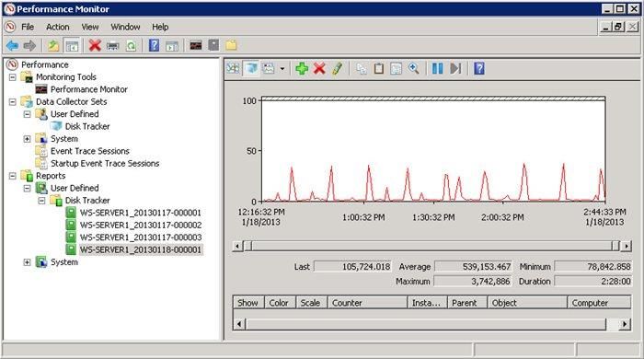Select Disk Tracker under Data Collector Sets
This screenshot has width=644, height=359.
click(87, 126)
